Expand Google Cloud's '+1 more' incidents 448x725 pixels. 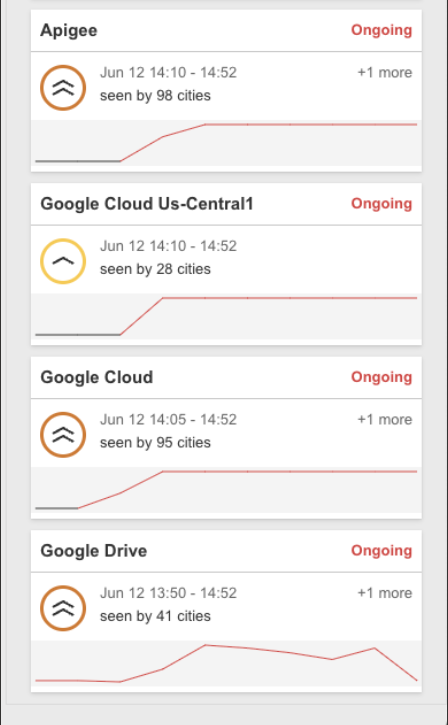click(x=385, y=419)
